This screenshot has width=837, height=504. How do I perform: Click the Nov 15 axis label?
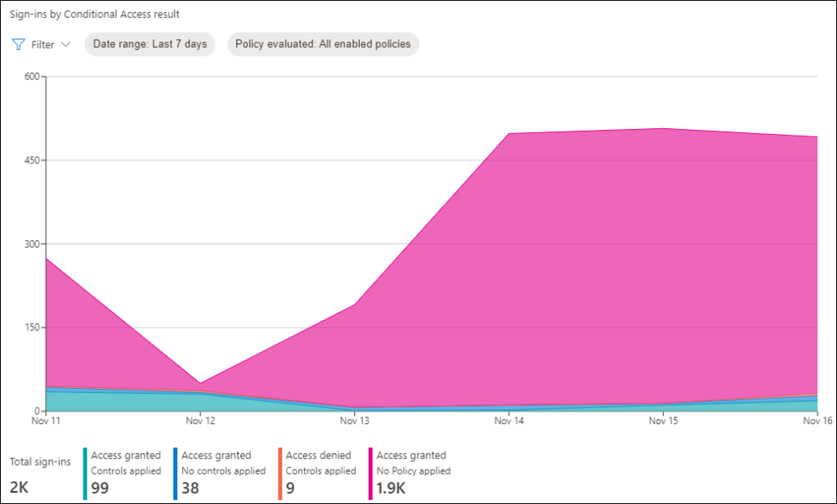tap(663, 421)
